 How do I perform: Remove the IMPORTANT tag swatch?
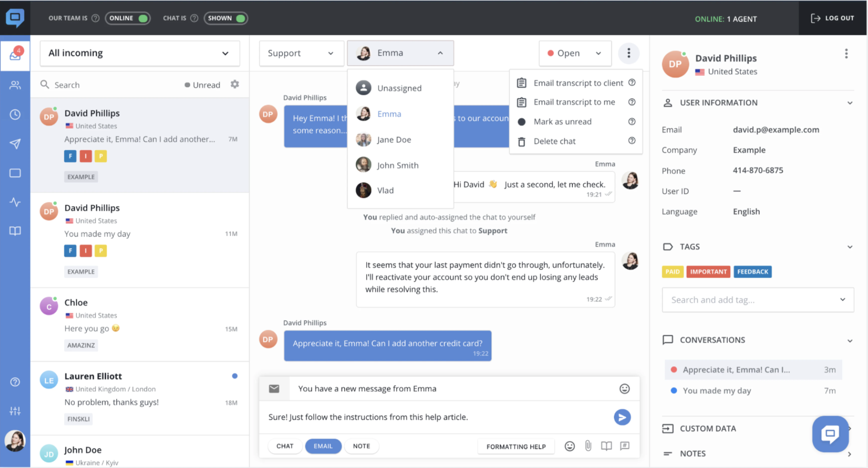(x=708, y=272)
